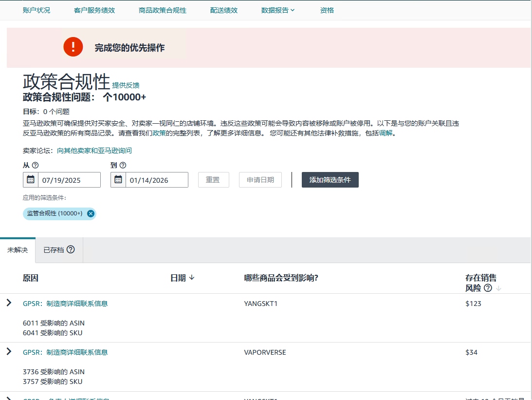This screenshot has height=400, width=532.
Task: Click the 从 date input field
Action: [x=69, y=180]
